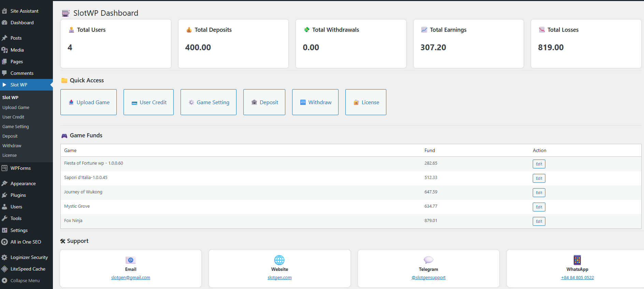The width and height of the screenshot is (644, 289).
Task: Click the Telegram speech bubble icon
Action: click(x=428, y=260)
